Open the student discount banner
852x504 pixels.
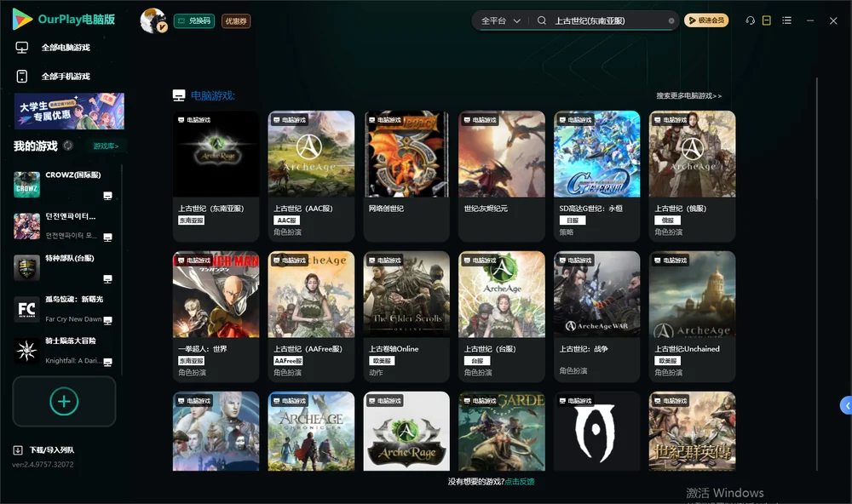click(70, 112)
